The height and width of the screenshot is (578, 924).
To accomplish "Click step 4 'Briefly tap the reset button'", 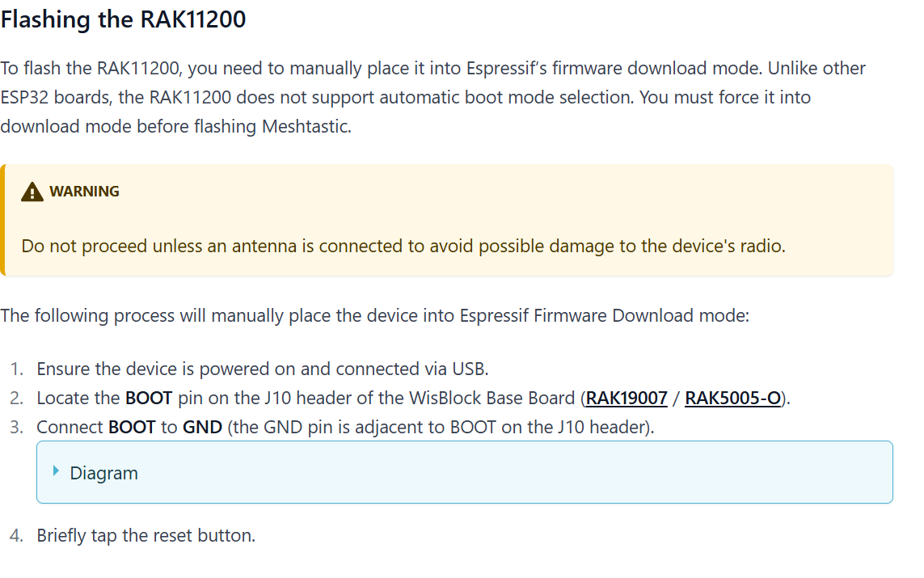I will (146, 535).
